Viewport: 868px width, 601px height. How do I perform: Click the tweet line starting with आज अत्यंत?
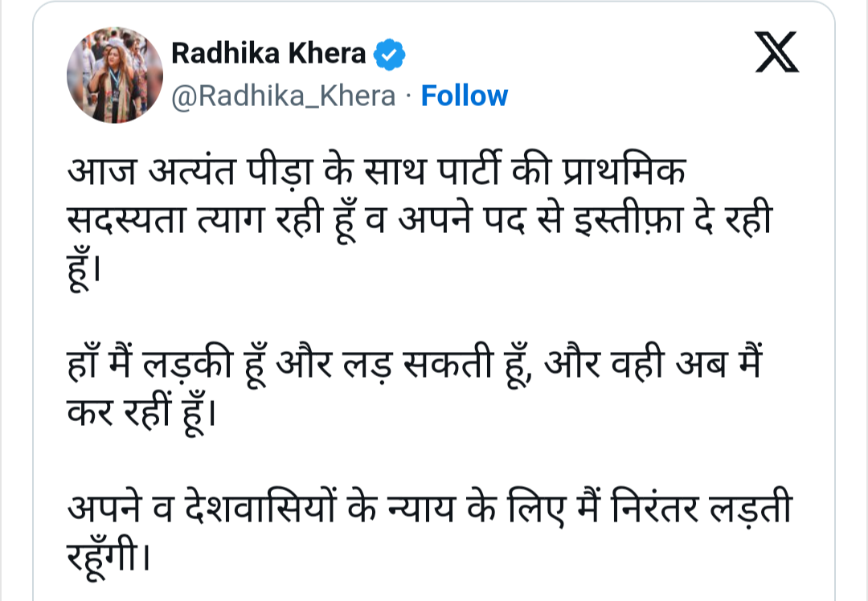377,170
